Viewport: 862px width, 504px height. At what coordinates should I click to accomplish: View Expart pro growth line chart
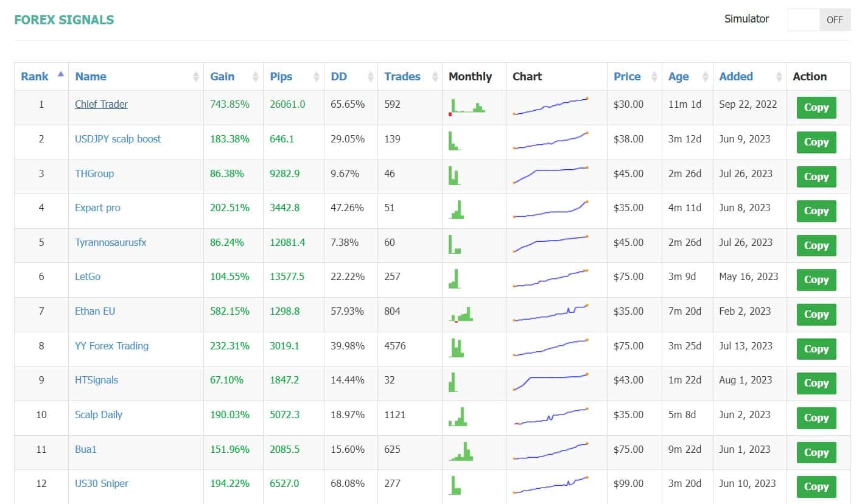[x=551, y=209]
